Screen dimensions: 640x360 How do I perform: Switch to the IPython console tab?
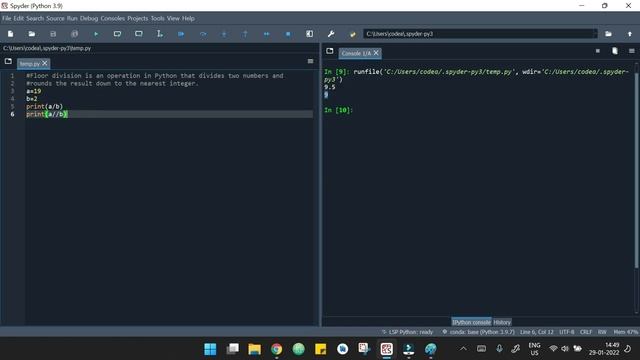coord(471,322)
